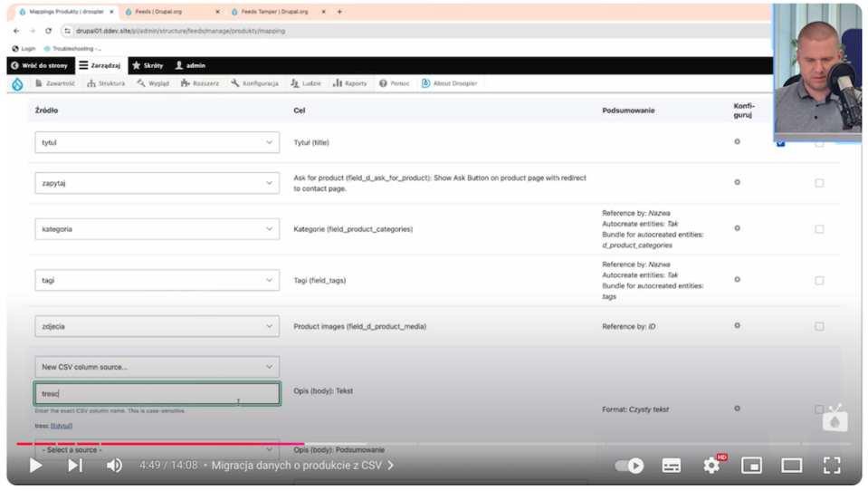868x491 pixels.
Task: Switch to Feeds | Drupal.org tab
Action: click(158, 12)
